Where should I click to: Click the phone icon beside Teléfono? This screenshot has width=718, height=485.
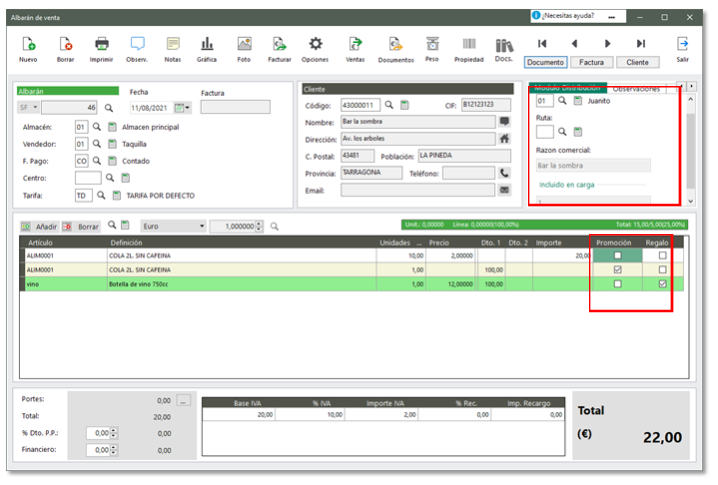coord(504,173)
